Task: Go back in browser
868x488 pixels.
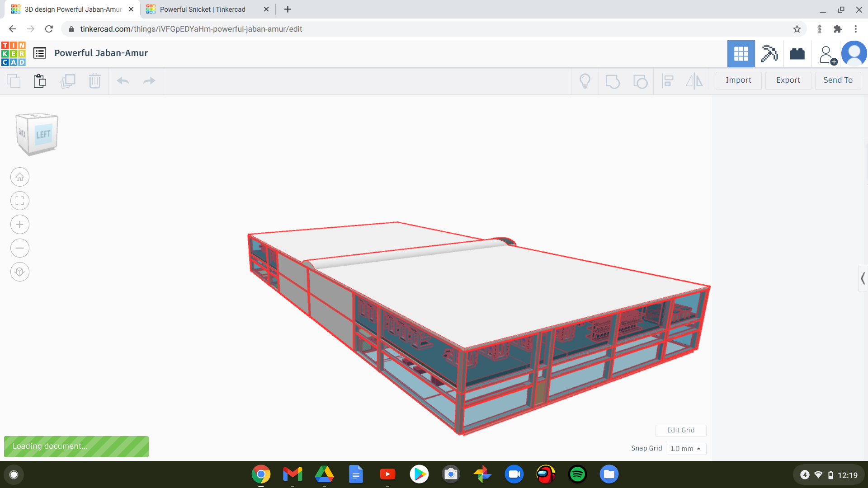Action: click(x=13, y=29)
